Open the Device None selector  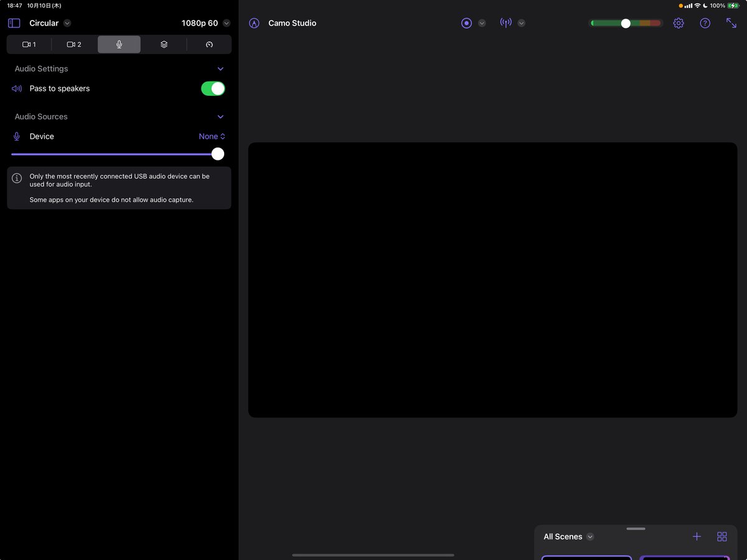click(212, 136)
